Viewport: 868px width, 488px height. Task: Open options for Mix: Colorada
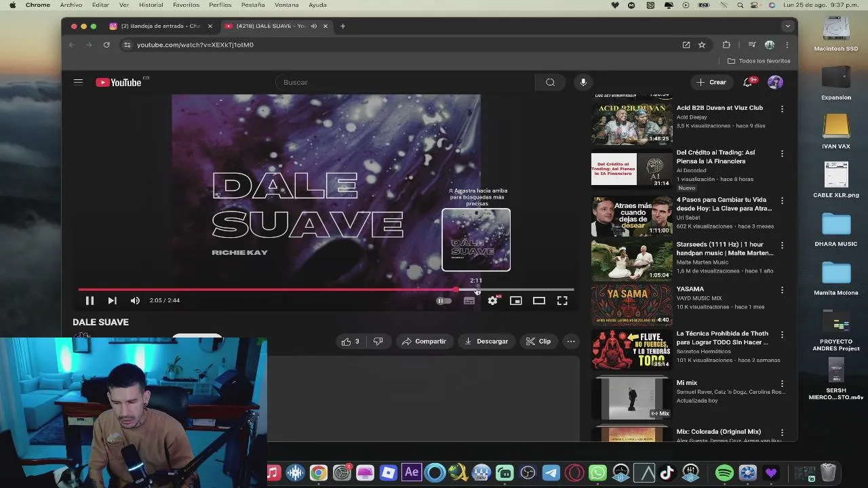[x=782, y=432]
